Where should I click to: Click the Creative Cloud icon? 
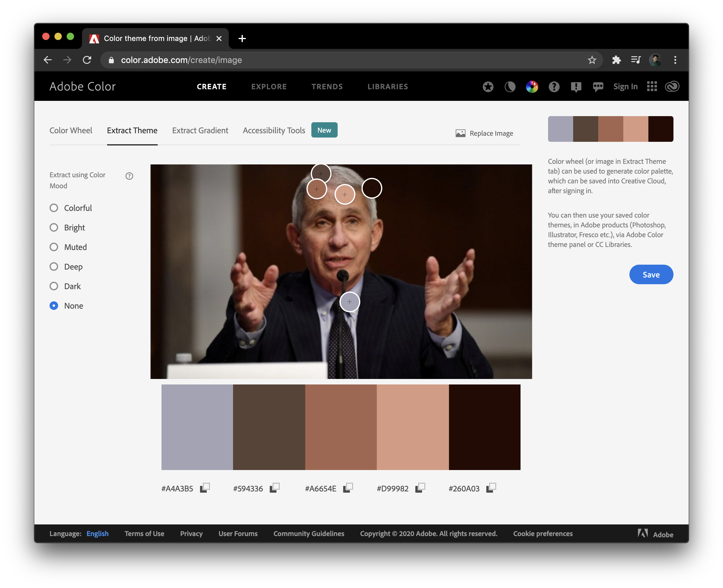point(672,86)
